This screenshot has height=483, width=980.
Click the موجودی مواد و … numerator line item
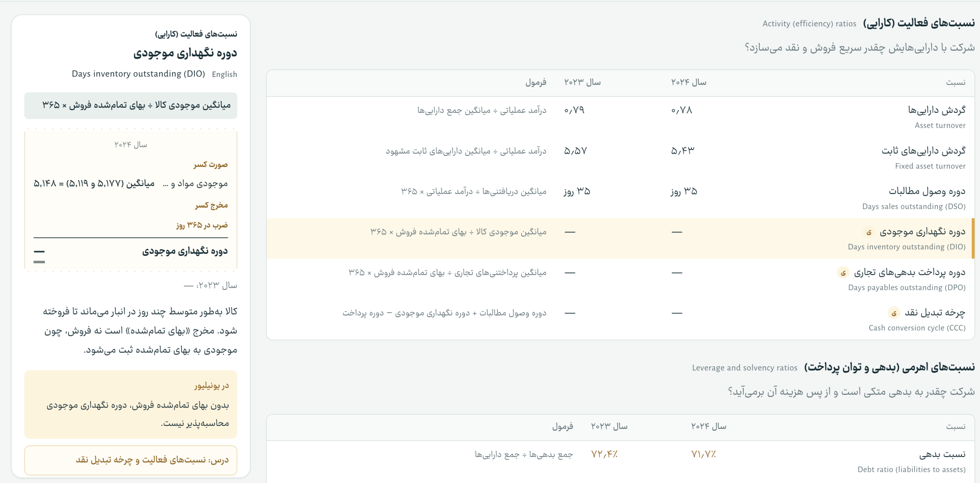[x=131, y=184]
